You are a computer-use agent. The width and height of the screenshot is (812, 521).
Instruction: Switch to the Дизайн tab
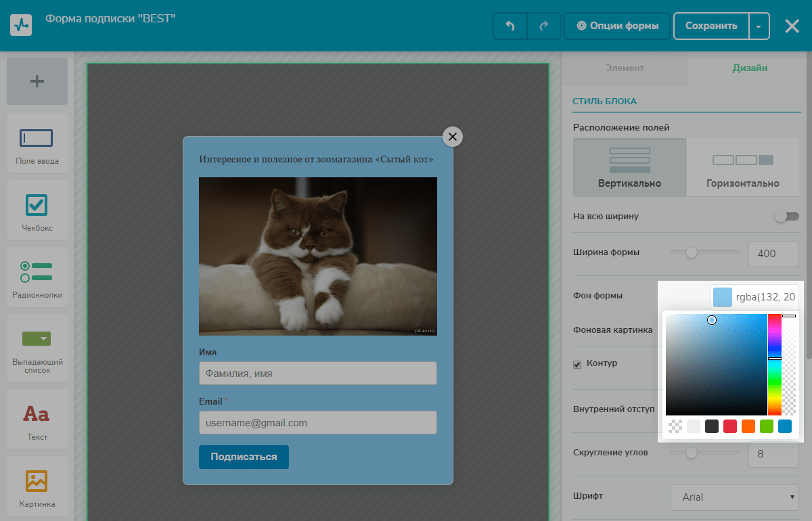[750, 68]
